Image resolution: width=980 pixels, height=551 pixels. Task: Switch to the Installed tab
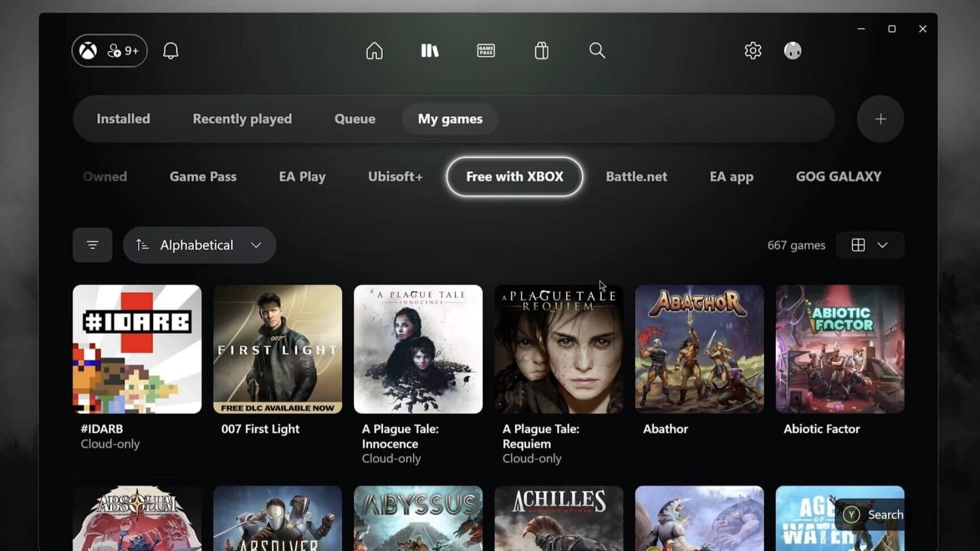coord(123,119)
